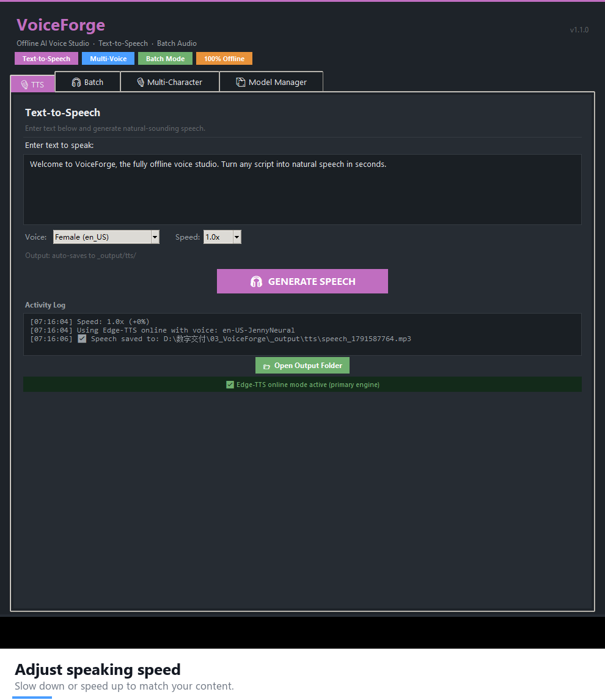This screenshot has width=605, height=700.
Task: Click the Text-to-Speech pink badge
Action: pyautogui.click(x=46, y=59)
